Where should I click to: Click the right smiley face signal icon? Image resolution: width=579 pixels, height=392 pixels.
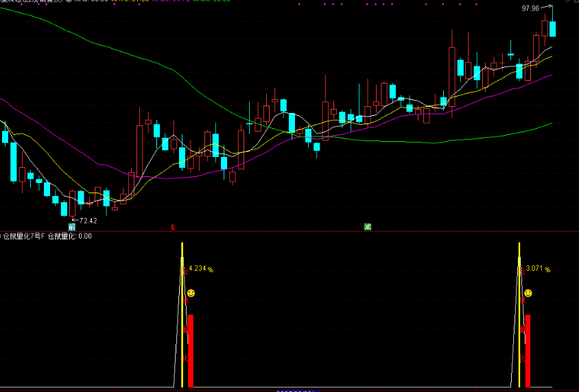(x=528, y=293)
